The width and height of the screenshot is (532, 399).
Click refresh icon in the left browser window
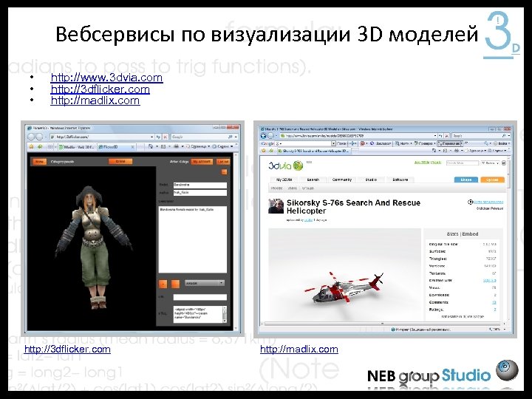pos(158,137)
